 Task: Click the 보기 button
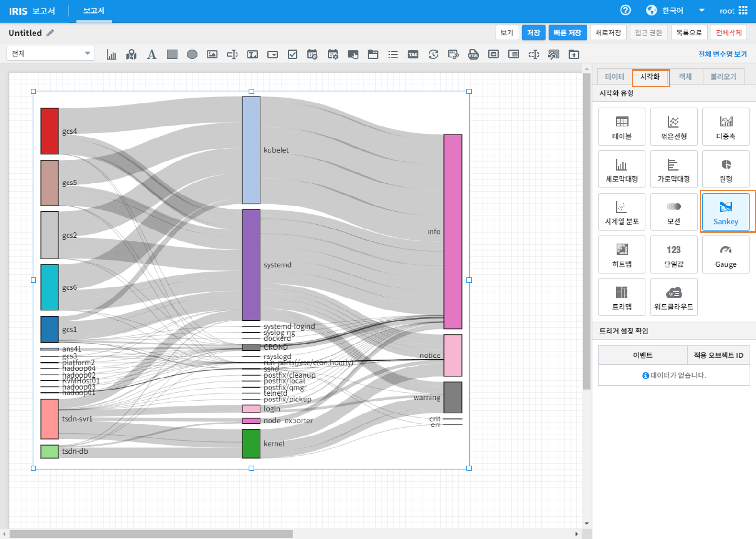click(x=507, y=33)
